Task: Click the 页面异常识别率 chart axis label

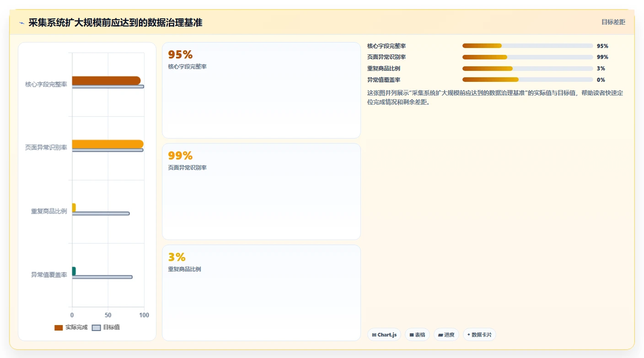Action: (46, 148)
